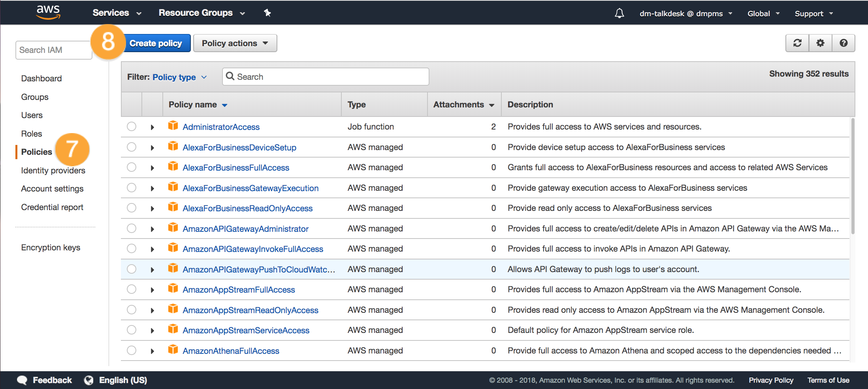
Task: Click the policy icon beside AlexaForBusinessDeviceSetup
Action: [x=173, y=146]
